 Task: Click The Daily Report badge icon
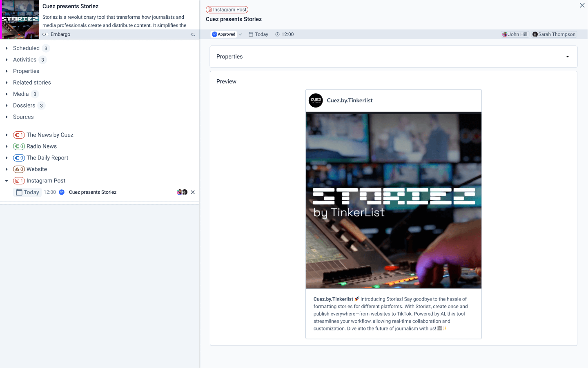click(x=19, y=158)
